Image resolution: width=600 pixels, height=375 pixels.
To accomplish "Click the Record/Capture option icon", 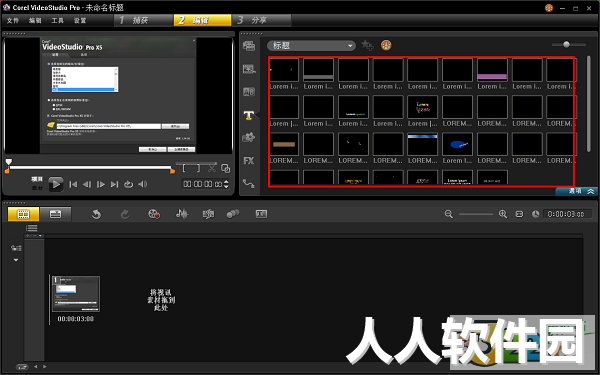I will [x=154, y=214].
